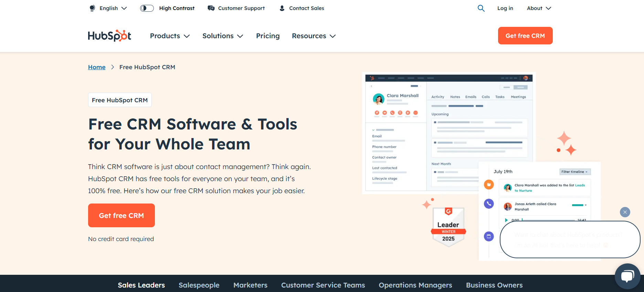This screenshot has height=292, width=644.
Task: Open the Products menu
Action: (170, 36)
